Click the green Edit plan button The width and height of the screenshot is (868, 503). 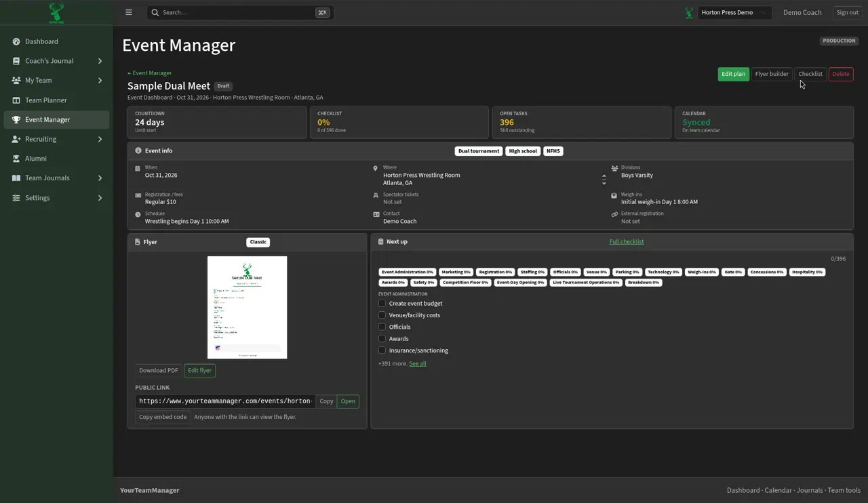point(733,74)
